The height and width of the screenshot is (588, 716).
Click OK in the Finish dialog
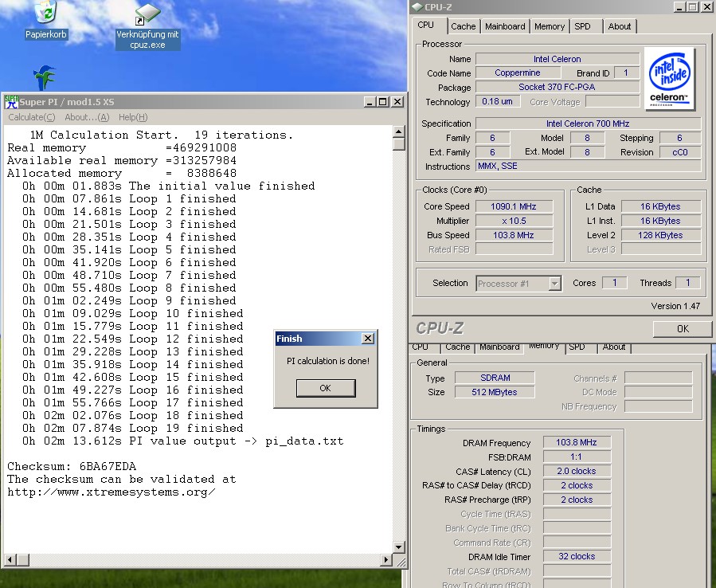(x=326, y=388)
